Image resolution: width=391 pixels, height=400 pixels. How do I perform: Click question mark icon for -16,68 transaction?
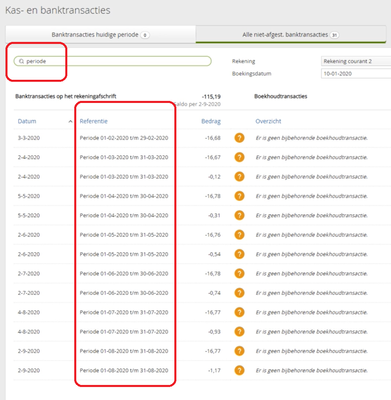(x=239, y=138)
